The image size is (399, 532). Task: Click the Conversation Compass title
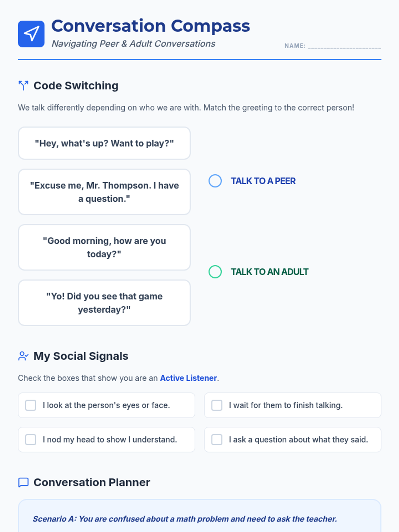pos(151,26)
